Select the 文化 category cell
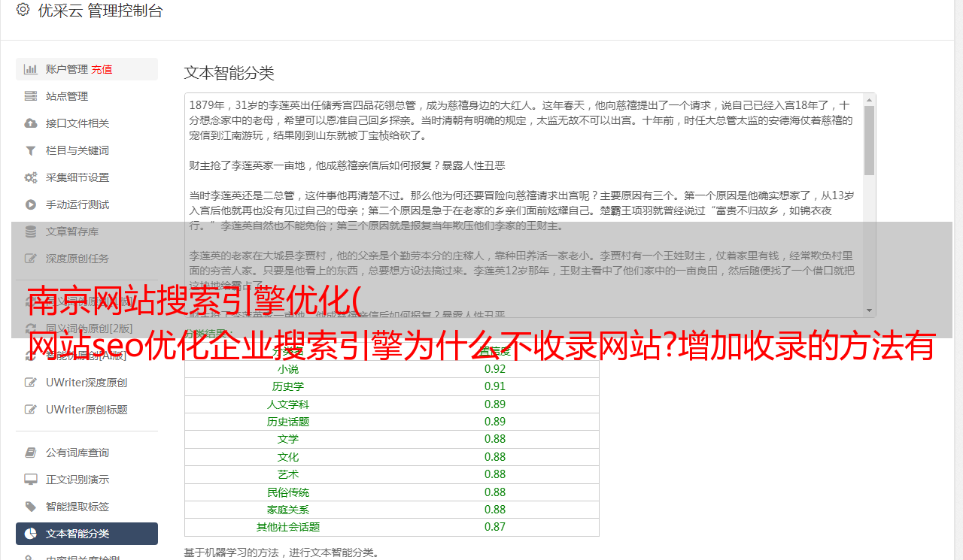 click(288, 457)
